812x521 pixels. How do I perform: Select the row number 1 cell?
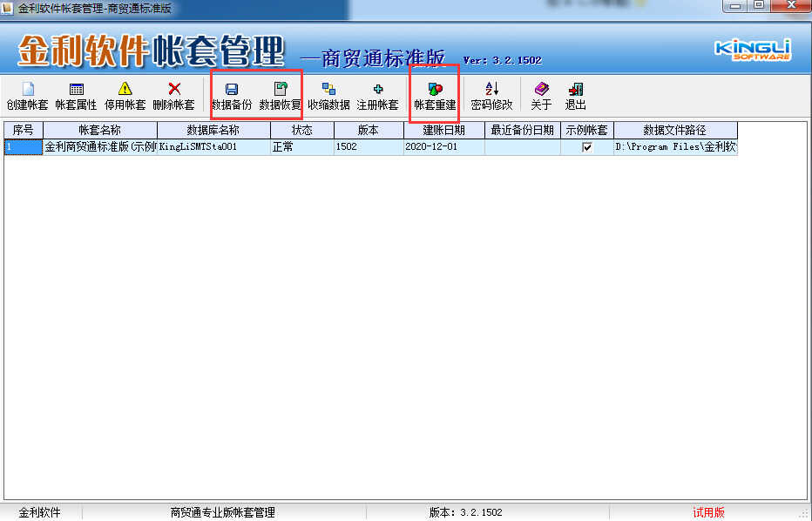tap(24, 147)
